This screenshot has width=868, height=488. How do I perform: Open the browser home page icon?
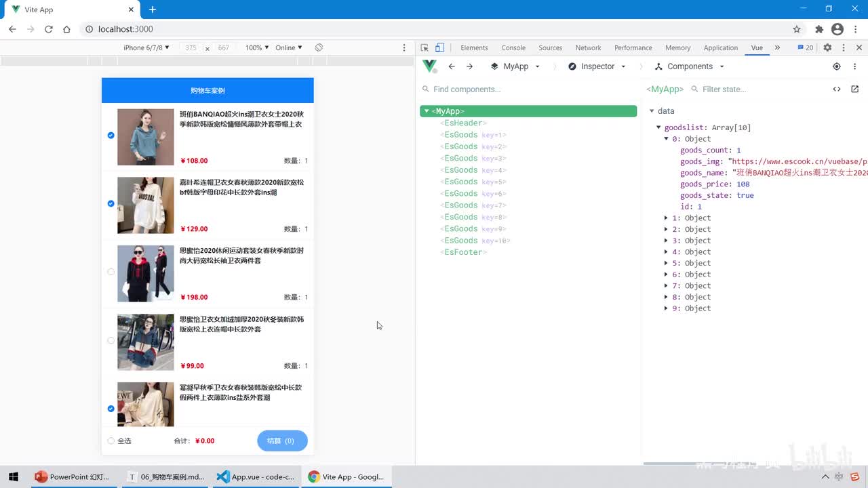coord(66,29)
